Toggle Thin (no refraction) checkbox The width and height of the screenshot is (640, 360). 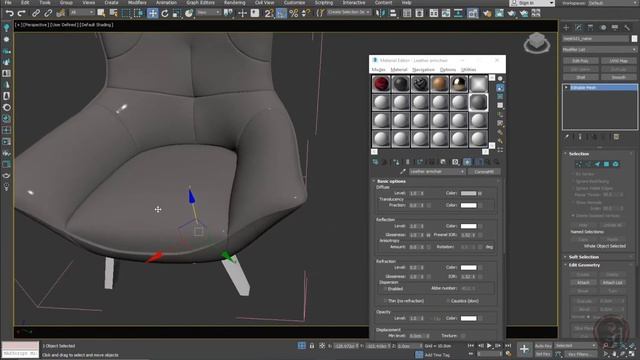[385, 301]
